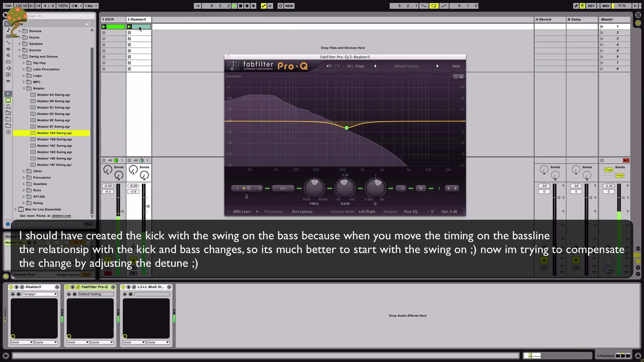
Task: Click the back to arrangement arrow
Action: pyautogui.click(x=270, y=6)
